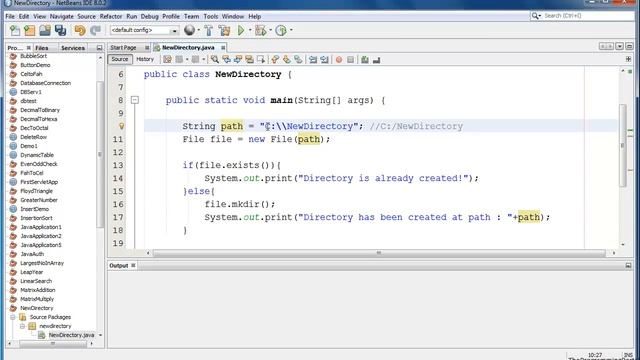
Task: Maximize the editor window button
Action: 629,47
